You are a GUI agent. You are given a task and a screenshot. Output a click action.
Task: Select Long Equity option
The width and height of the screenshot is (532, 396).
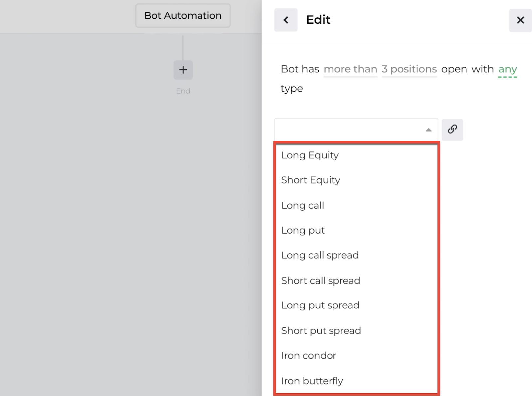pos(356,155)
